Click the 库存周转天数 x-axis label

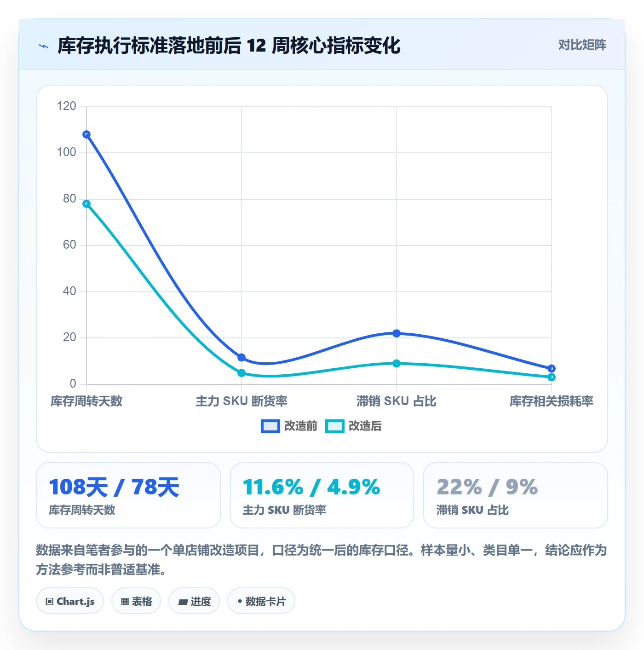[x=86, y=401]
